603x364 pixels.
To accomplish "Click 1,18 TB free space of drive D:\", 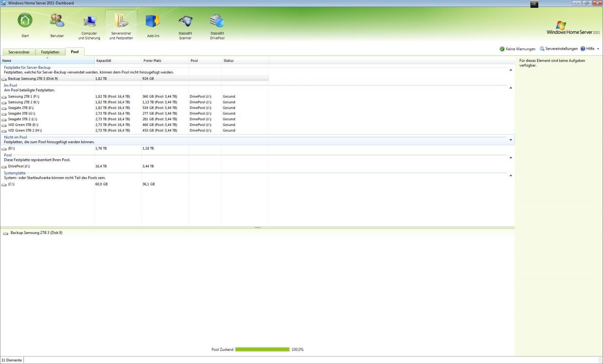I will point(148,148).
